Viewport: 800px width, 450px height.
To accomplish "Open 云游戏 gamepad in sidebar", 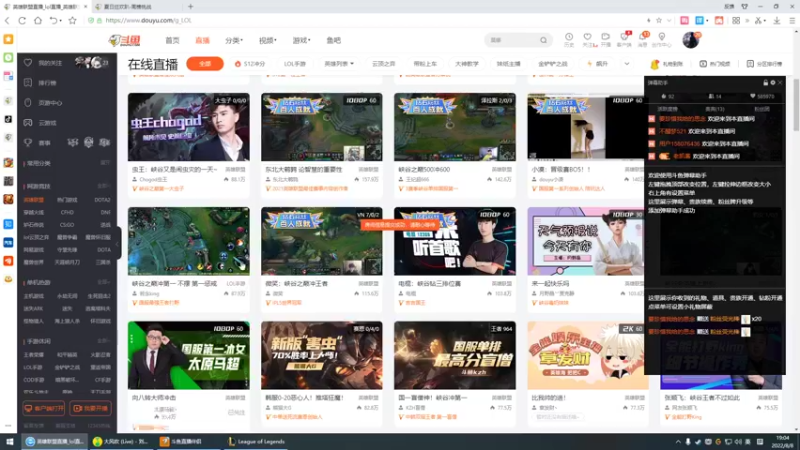I will [28, 122].
